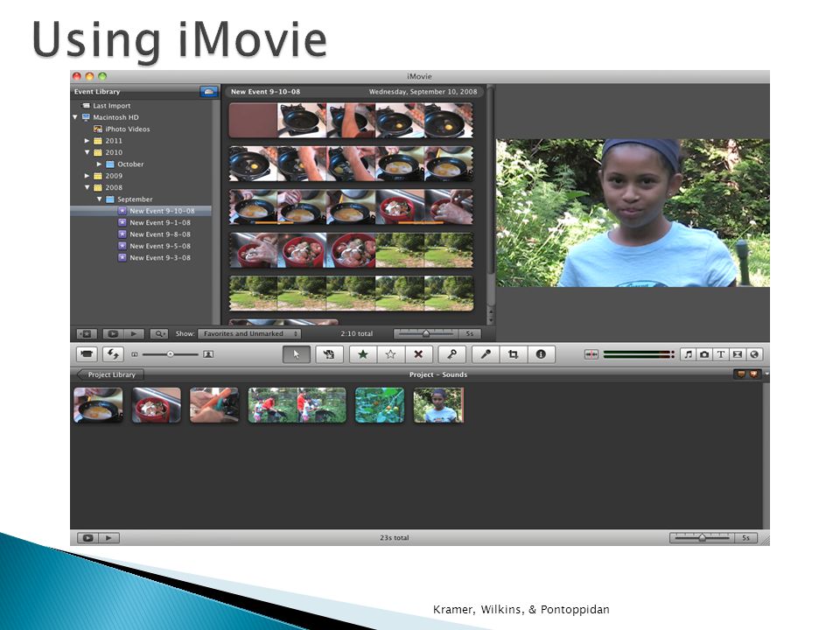Select the frying egg project clip
Viewport: 840px width, 630px height.
(98, 405)
